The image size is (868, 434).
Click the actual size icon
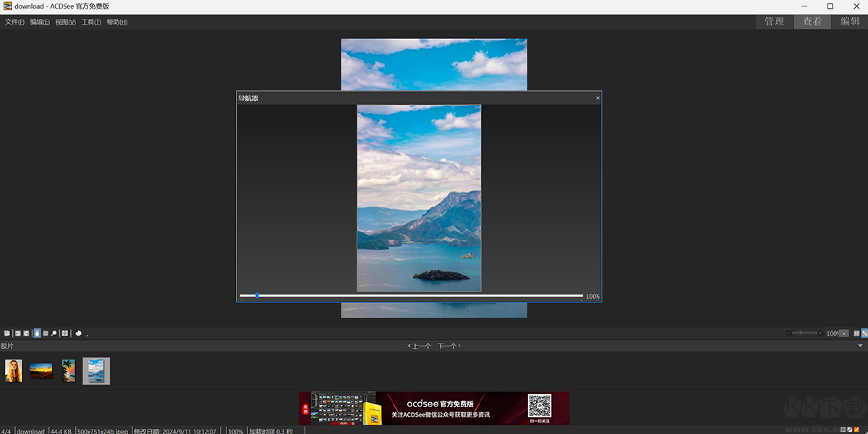[856, 333]
